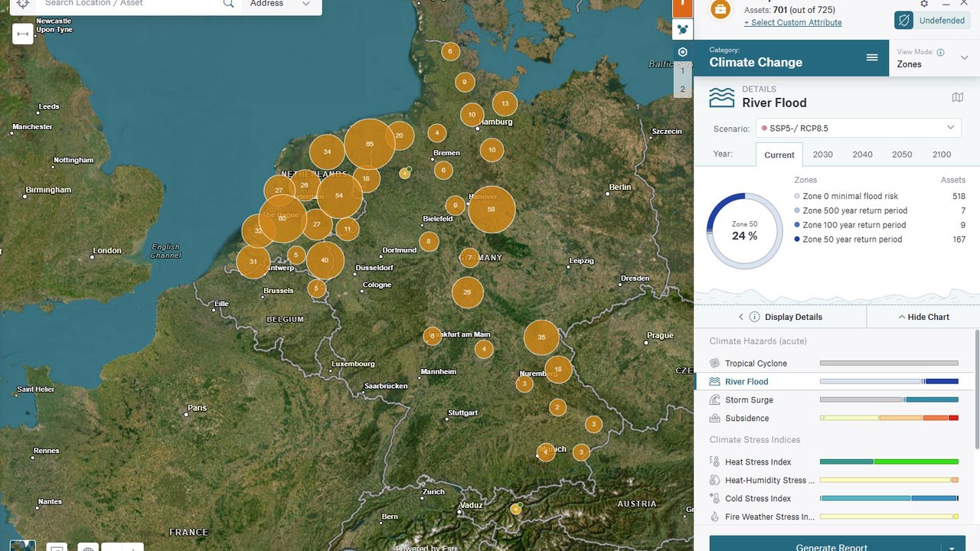Toggle the Undefended shield switch
The image size is (980, 551).
click(903, 21)
